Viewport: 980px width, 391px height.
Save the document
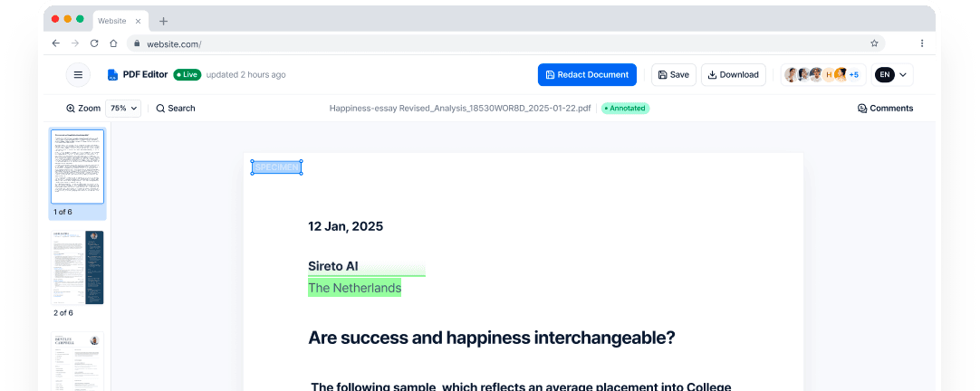(x=673, y=75)
